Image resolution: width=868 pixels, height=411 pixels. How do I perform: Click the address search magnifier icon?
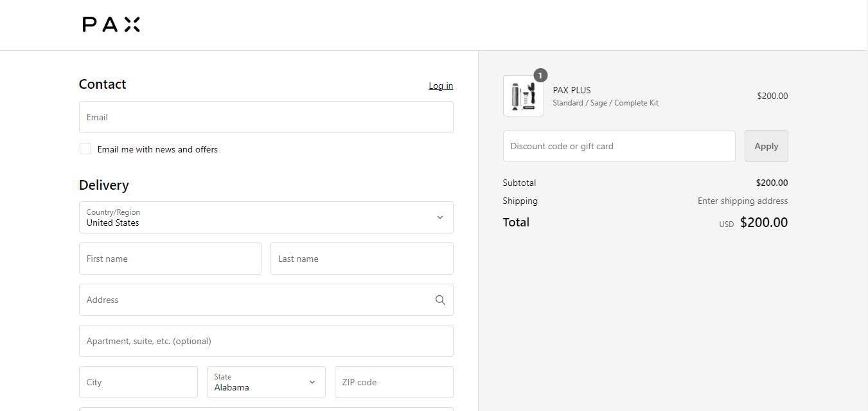point(440,300)
